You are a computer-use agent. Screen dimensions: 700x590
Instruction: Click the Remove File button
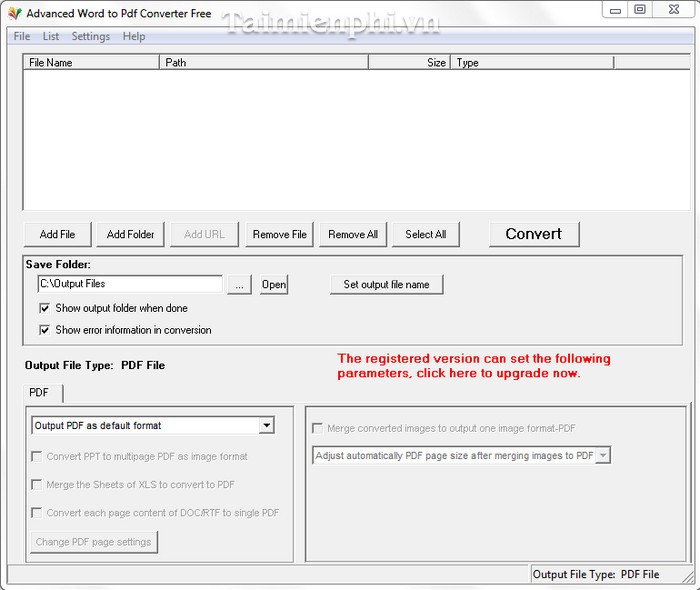coord(279,234)
